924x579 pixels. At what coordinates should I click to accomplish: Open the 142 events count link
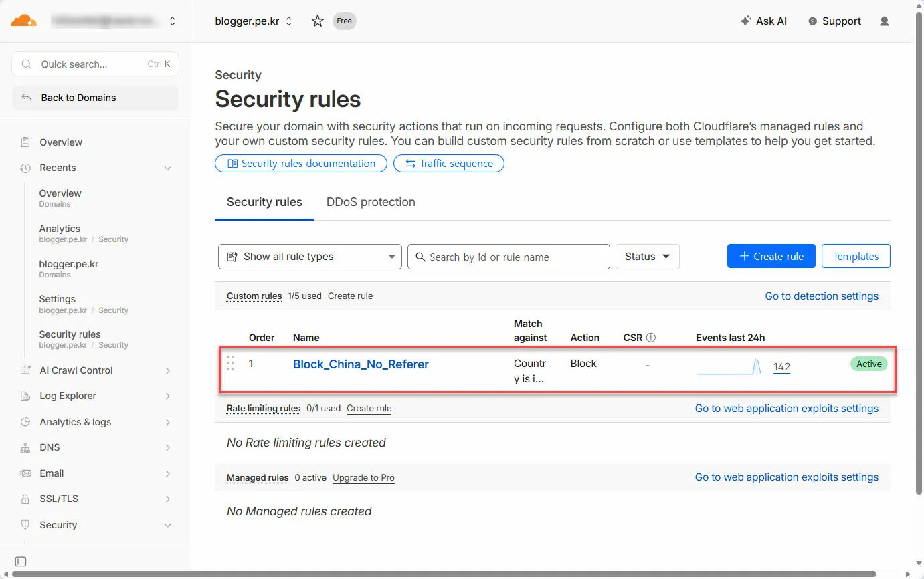pyautogui.click(x=781, y=366)
